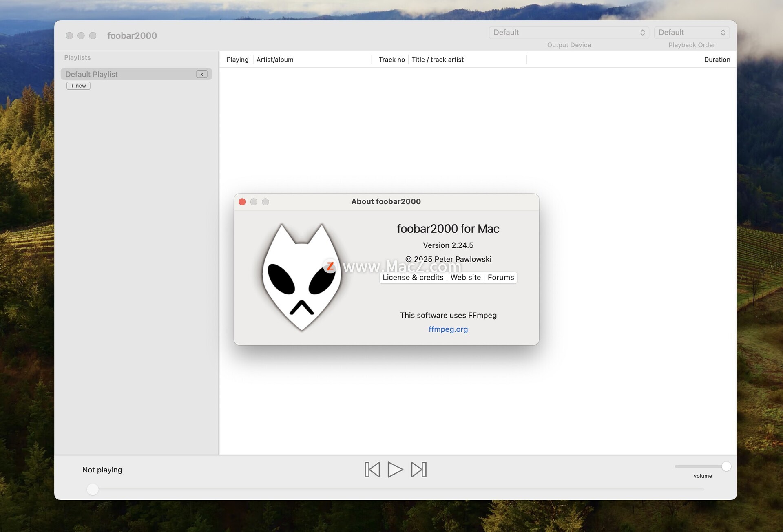
Task: Sort by Title / track artist header
Action: pyautogui.click(x=438, y=60)
